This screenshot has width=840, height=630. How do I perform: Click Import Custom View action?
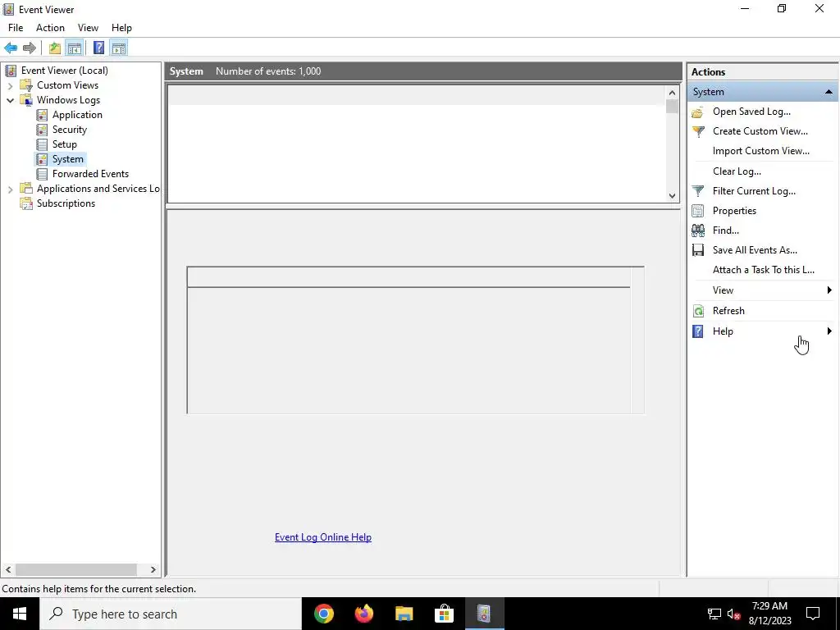point(760,151)
